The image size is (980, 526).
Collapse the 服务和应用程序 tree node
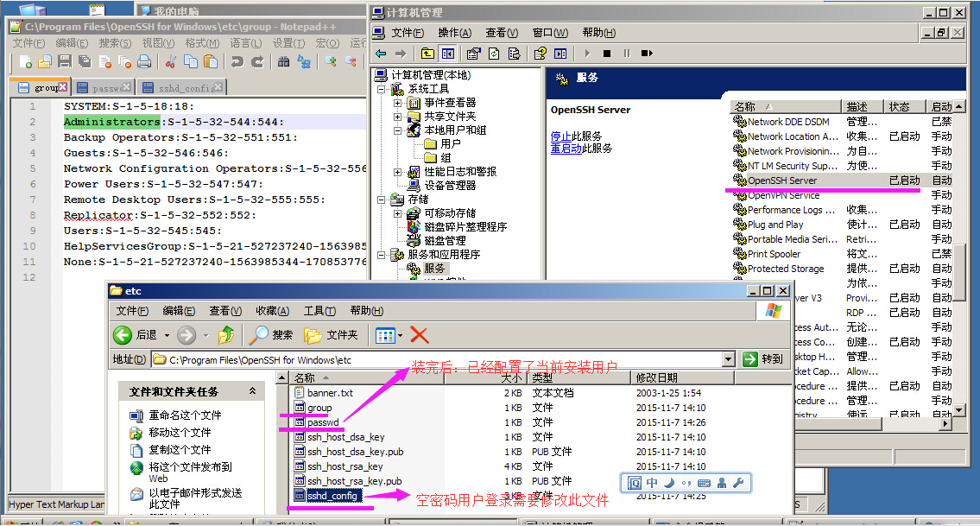(381, 255)
